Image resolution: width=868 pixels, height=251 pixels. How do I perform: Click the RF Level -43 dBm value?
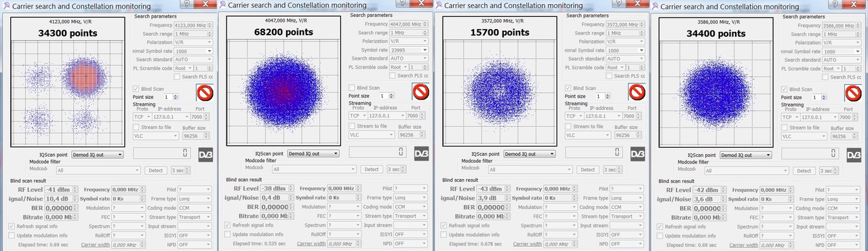coord(493,189)
